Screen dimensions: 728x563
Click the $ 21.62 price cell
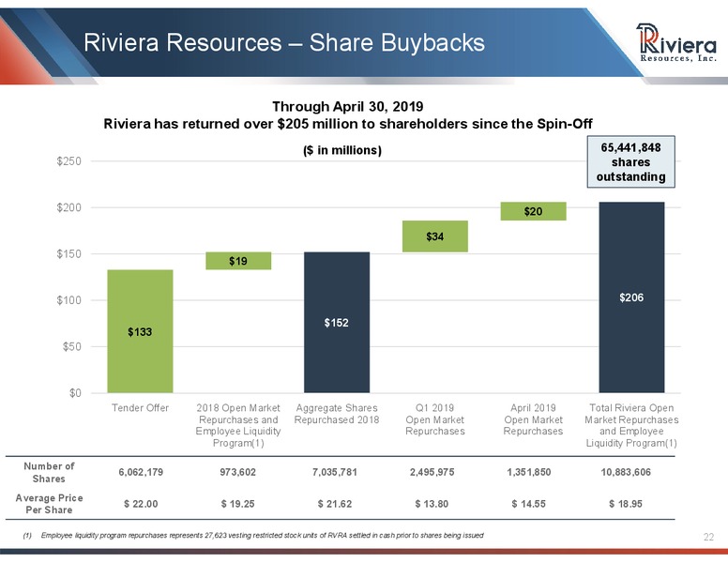[x=335, y=504]
